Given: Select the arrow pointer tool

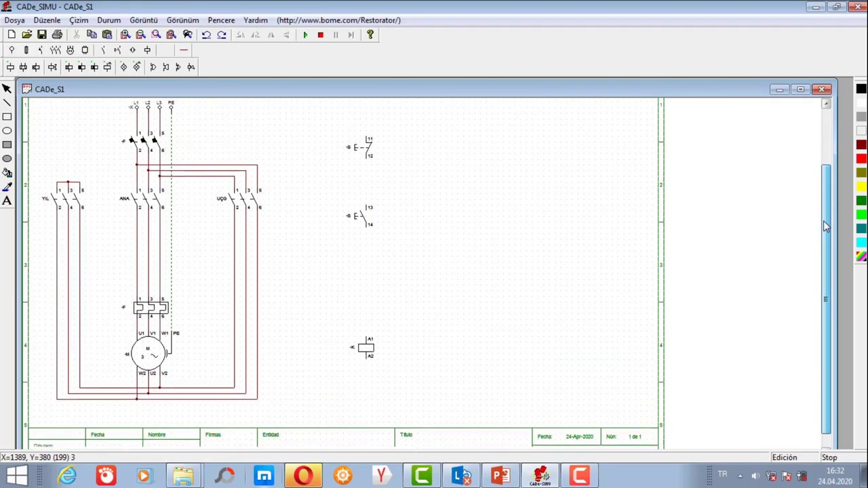Looking at the screenshot, I should (x=7, y=89).
